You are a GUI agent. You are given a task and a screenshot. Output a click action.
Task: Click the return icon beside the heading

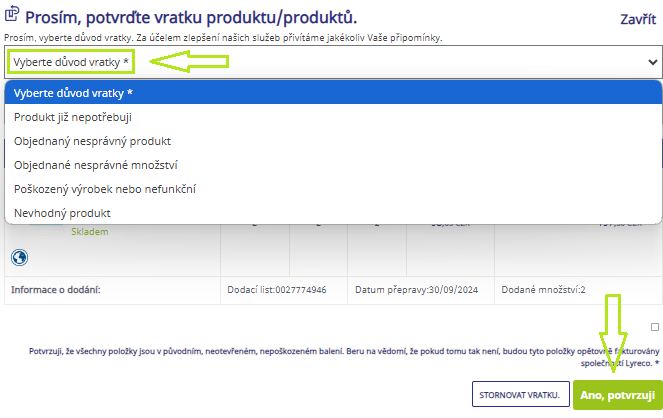click(12, 15)
